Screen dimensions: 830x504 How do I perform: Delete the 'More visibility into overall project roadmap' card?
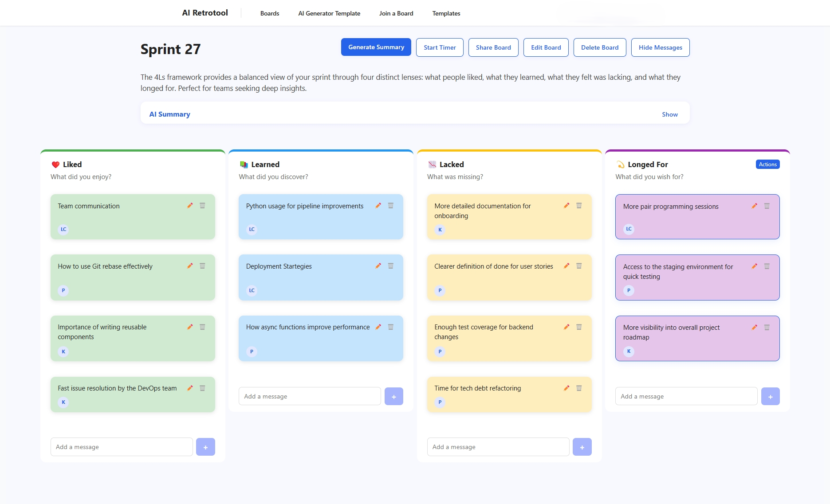pos(767,327)
